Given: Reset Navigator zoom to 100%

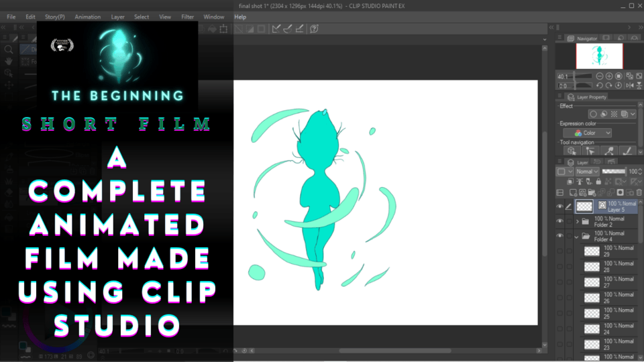Looking at the screenshot, I should [619, 76].
